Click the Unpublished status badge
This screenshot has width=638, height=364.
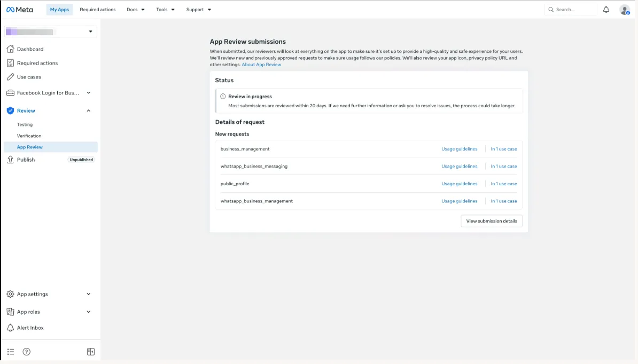(81, 160)
